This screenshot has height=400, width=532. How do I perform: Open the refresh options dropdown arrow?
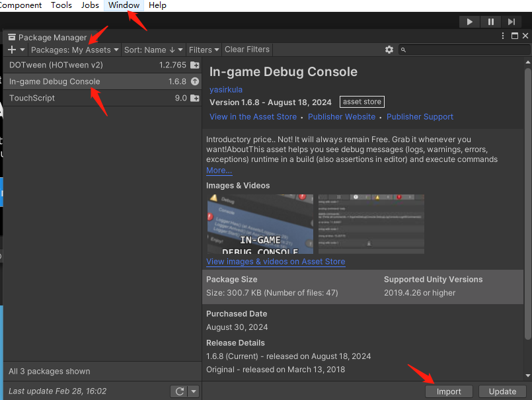point(194,391)
